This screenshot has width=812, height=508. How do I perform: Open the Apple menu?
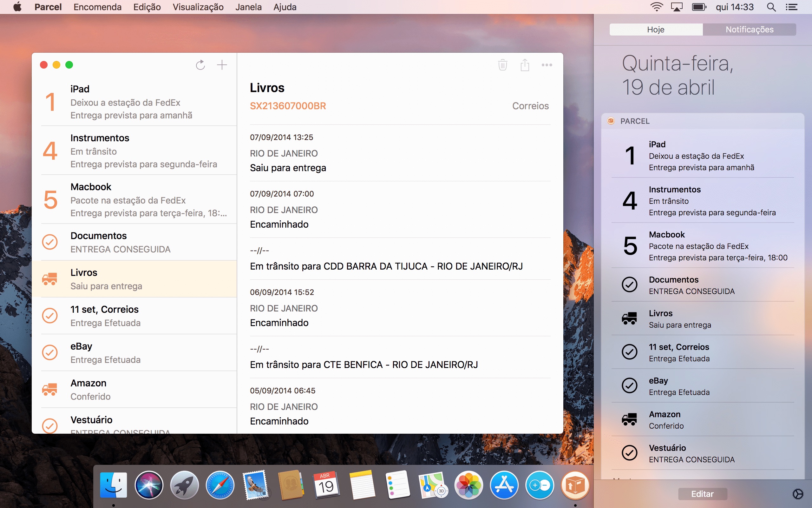17,7
